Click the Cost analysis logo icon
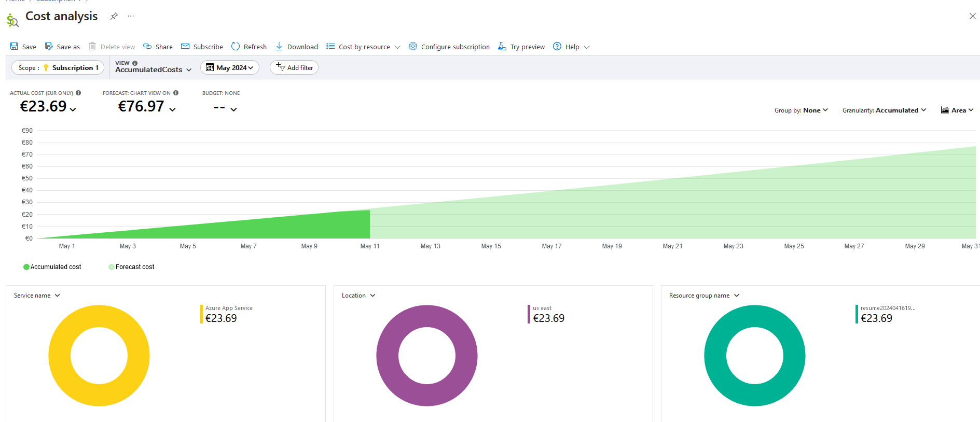 [x=12, y=20]
